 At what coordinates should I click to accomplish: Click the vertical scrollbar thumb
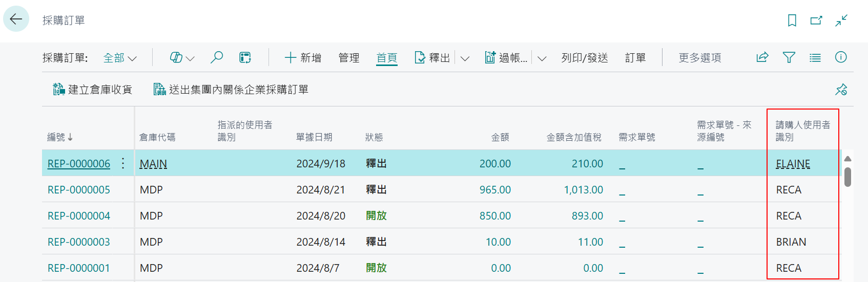(x=848, y=177)
